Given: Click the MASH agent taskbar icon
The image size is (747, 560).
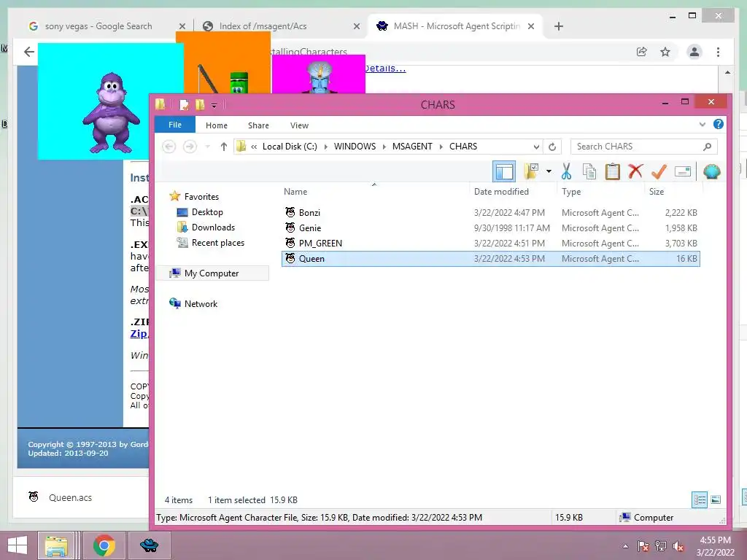Looking at the screenshot, I should point(149,545).
